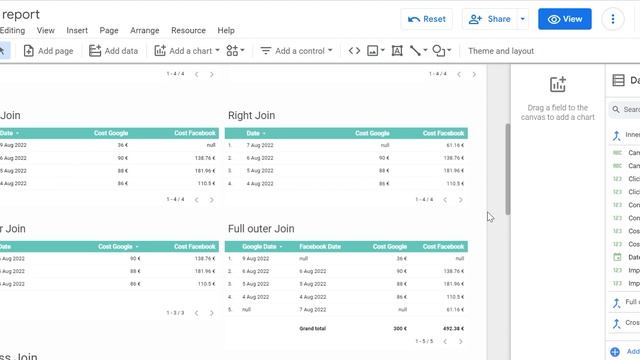Open the Share options dropdown arrow
Image resolution: width=640 pixels, height=360 pixels.
(522, 19)
